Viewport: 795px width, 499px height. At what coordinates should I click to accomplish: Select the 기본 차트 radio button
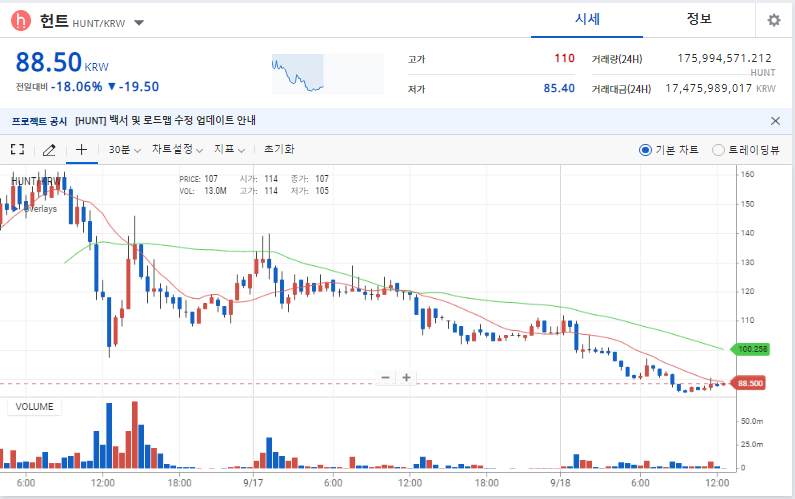click(645, 150)
